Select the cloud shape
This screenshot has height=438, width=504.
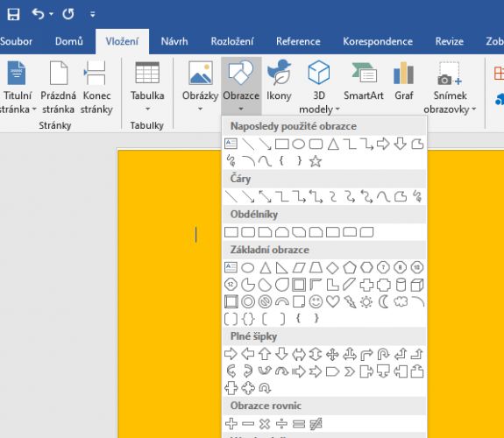click(401, 301)
